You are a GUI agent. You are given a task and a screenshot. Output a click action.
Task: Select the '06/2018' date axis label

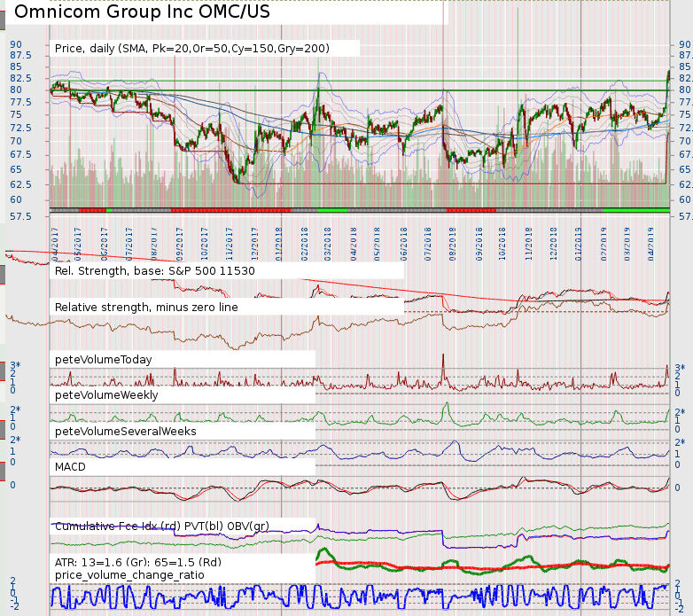[x=403, y=244]
